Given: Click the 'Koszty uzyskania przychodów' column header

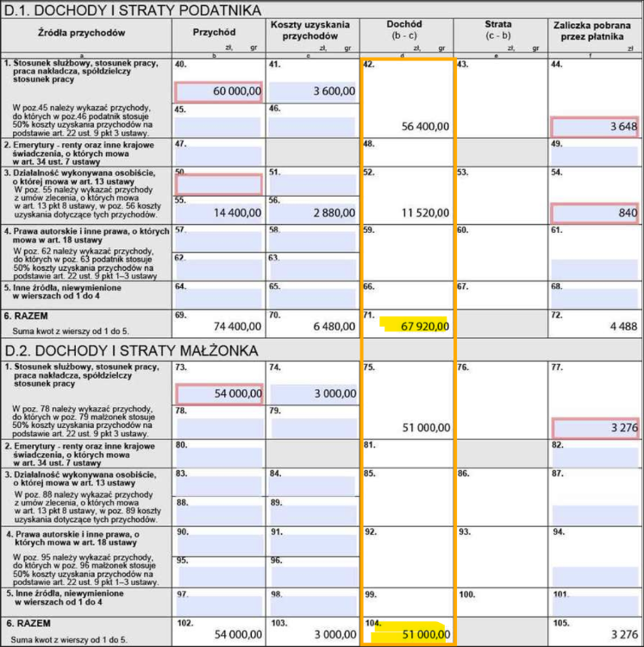Looking at the screenshot, I should pyautogui.click(x=310, y=30).
